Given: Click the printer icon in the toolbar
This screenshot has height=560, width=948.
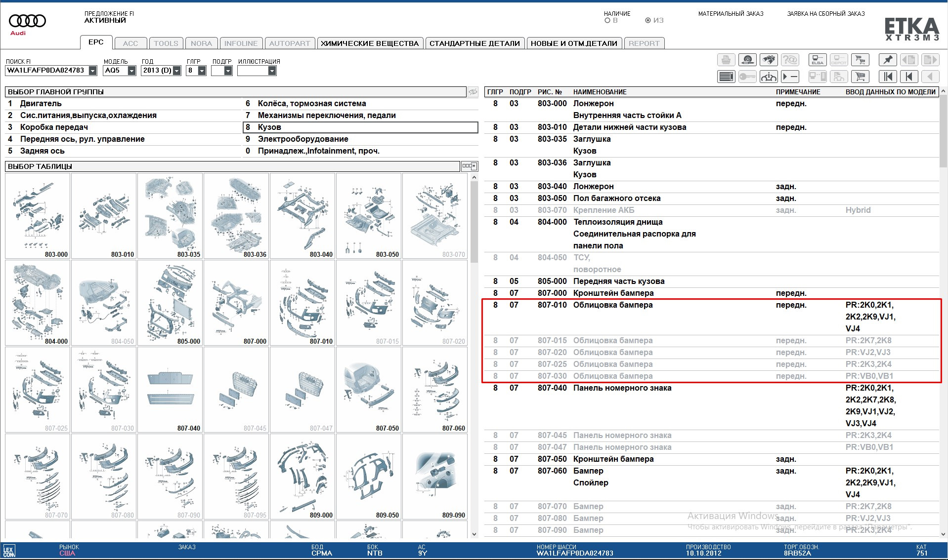Looking at the screenshot, I should point(726,60).
